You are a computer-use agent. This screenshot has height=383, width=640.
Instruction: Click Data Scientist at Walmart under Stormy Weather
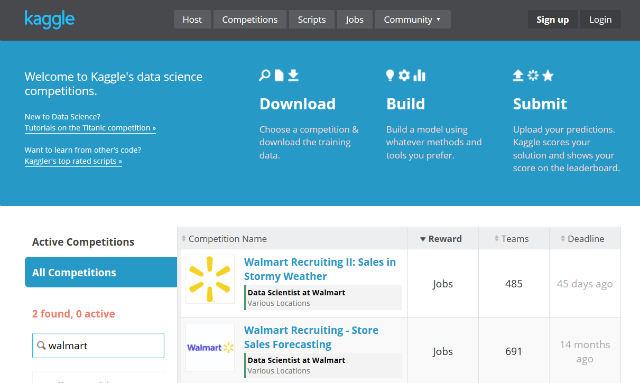click(x=296, y=292)
